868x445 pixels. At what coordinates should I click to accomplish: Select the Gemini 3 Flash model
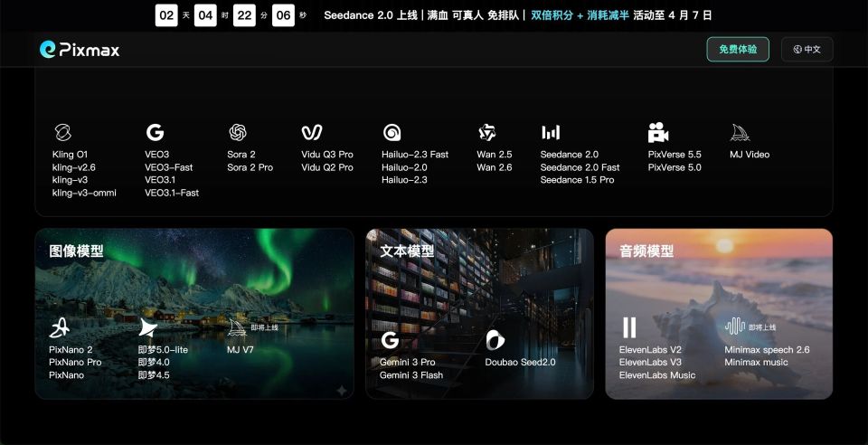tap(411, 375)
